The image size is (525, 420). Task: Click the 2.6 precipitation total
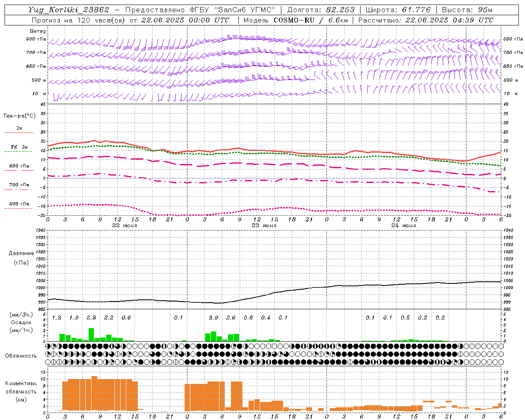231,317
